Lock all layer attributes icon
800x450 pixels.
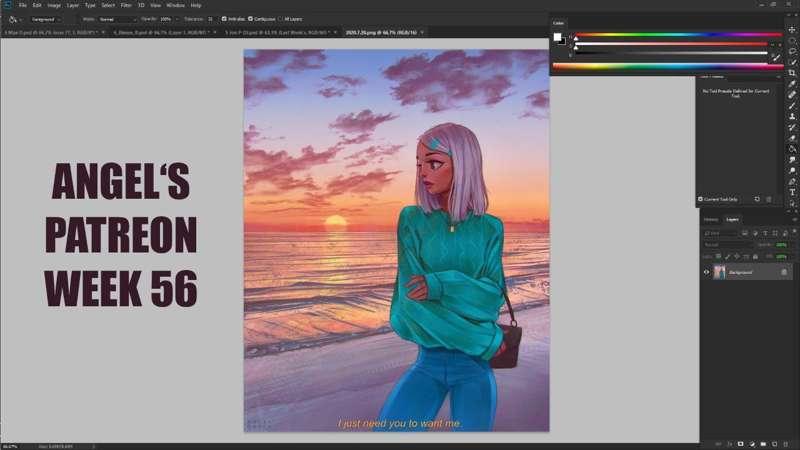(x=755, y=257)
